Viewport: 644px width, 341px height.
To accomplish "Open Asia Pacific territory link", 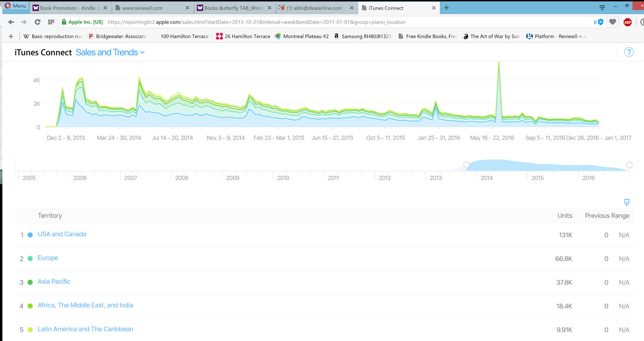I will [54, 282].
